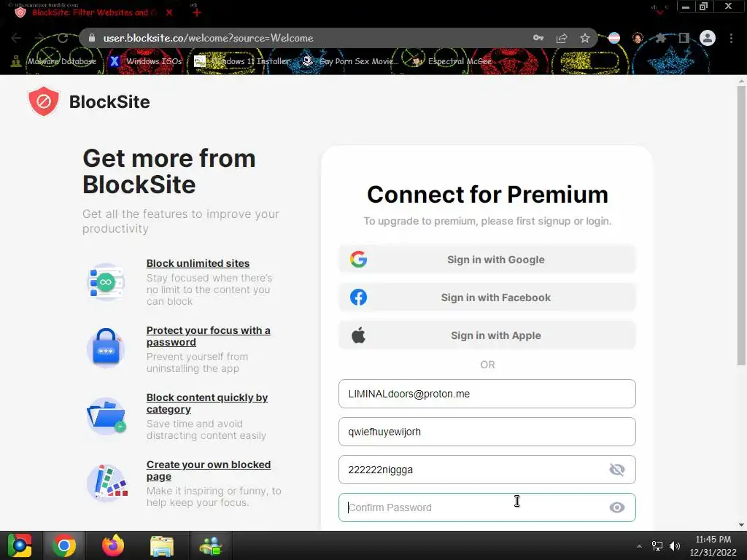This screenshot has width=747, height=560.
Task: Show password using crossed eye icon
Action: pos(617,470)
